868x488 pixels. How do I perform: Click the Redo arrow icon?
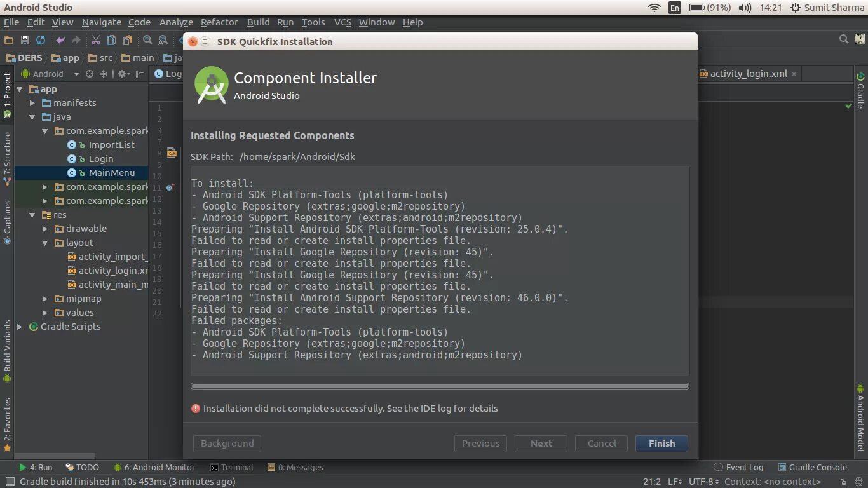(x=76, y=40)
